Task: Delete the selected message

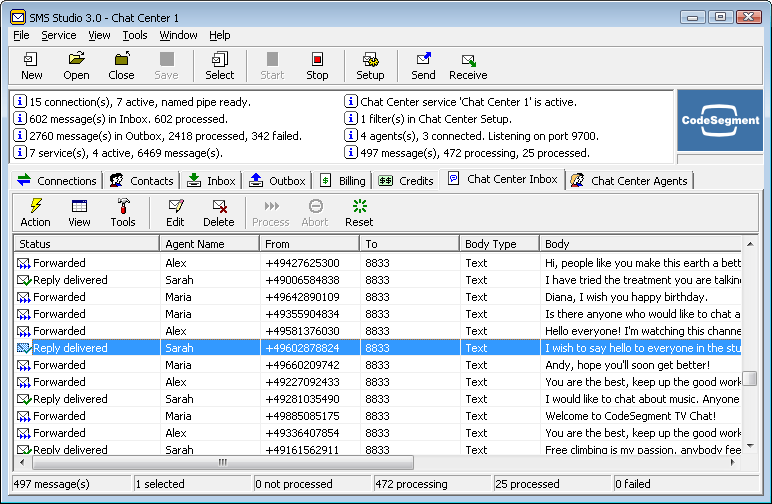Action: tap(218, 213)
